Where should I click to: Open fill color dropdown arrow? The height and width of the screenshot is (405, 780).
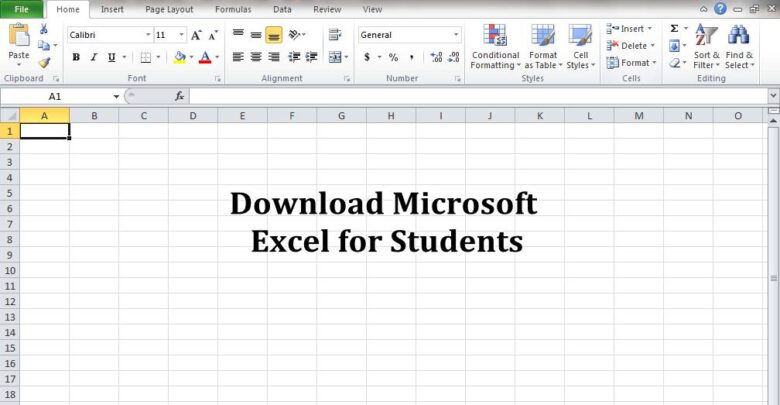tap(192, 57)
